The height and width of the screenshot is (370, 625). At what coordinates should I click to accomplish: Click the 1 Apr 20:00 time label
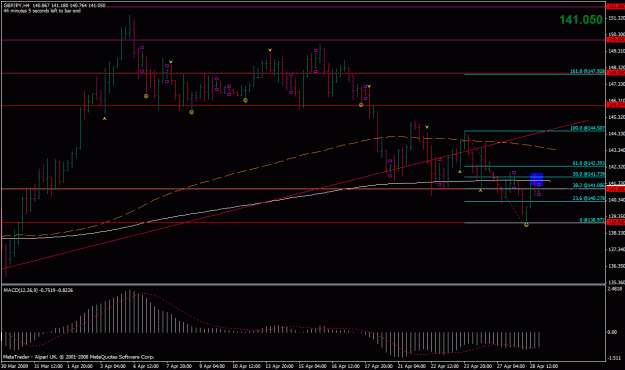tap(81, 366)
